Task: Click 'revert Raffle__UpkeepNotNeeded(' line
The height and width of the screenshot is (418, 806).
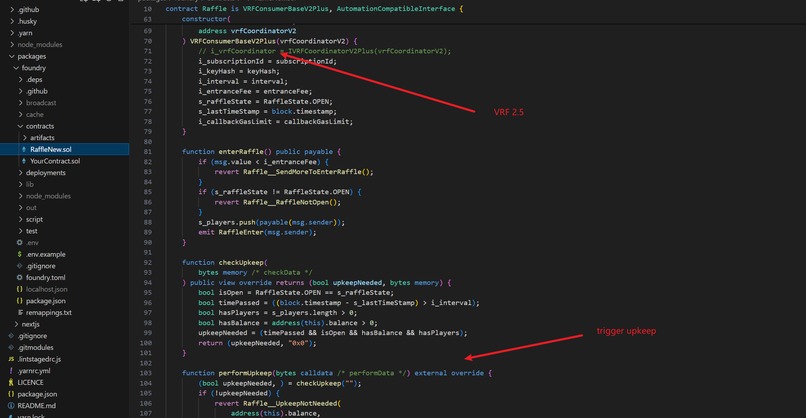Action: [x=278, y=404]
